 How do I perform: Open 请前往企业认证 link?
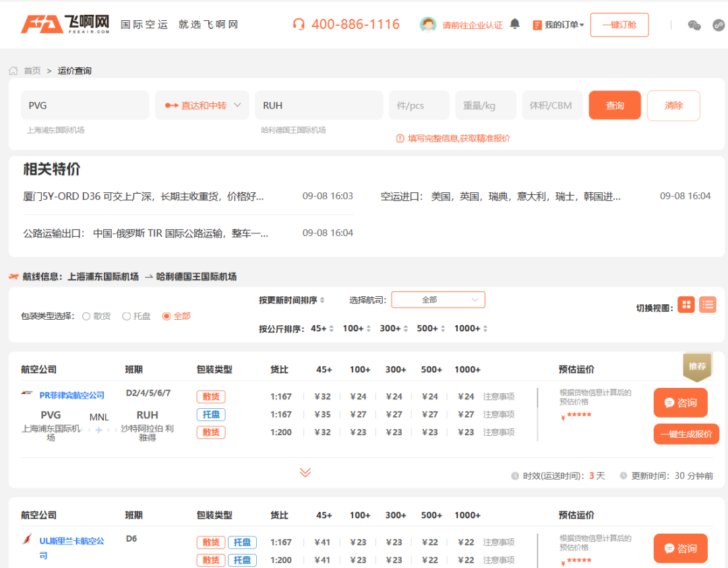point(472,25)
